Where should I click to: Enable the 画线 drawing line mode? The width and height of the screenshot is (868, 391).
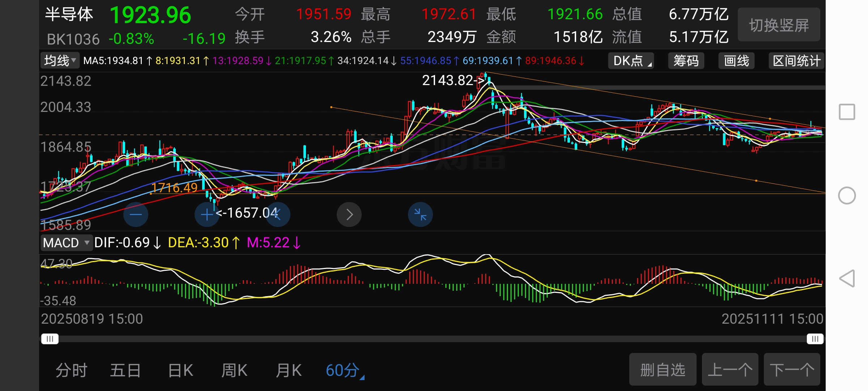736,61
